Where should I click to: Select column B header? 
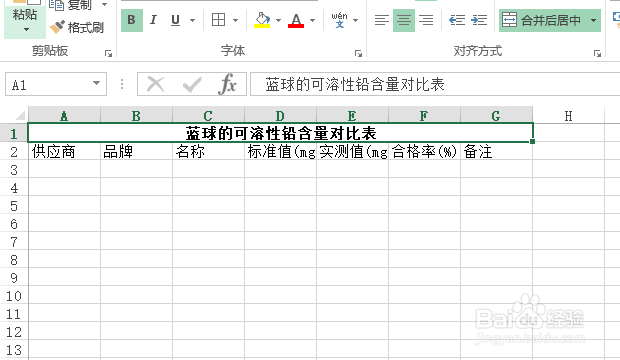pyautogui.click(x=136, y=115)
